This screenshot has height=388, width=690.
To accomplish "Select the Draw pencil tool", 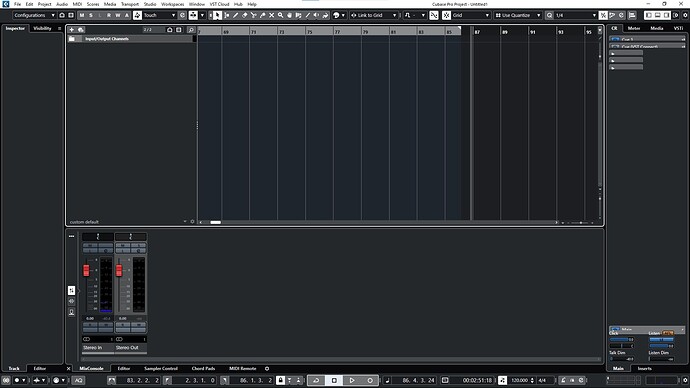I will (x=235, y=15).
